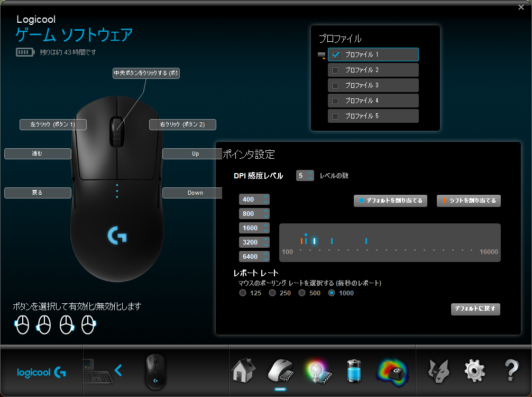
Task: Close the Logicool software window
Action: pos(521,7)
